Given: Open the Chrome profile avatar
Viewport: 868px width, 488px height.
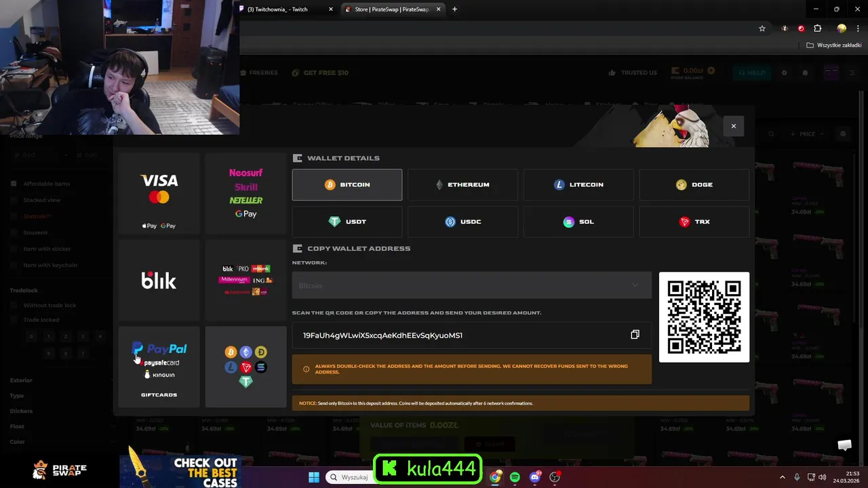Looking at the screenshot, I should point(842,28).
